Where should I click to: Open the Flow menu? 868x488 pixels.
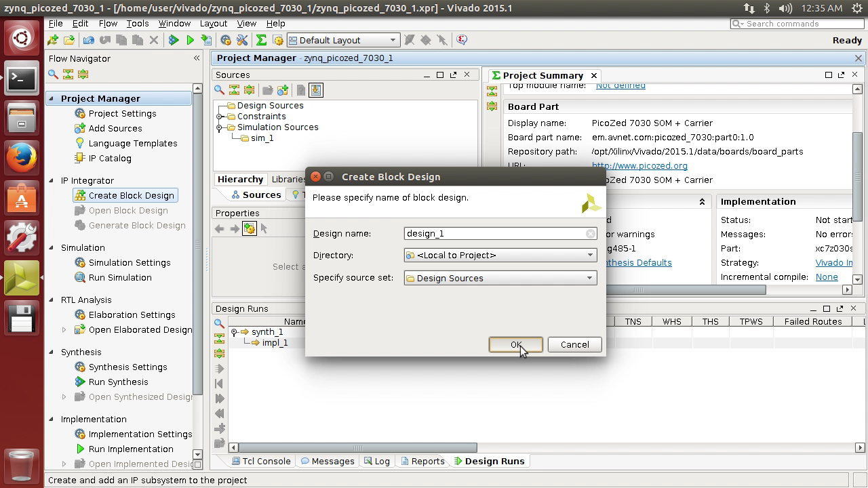coord(108,23)
